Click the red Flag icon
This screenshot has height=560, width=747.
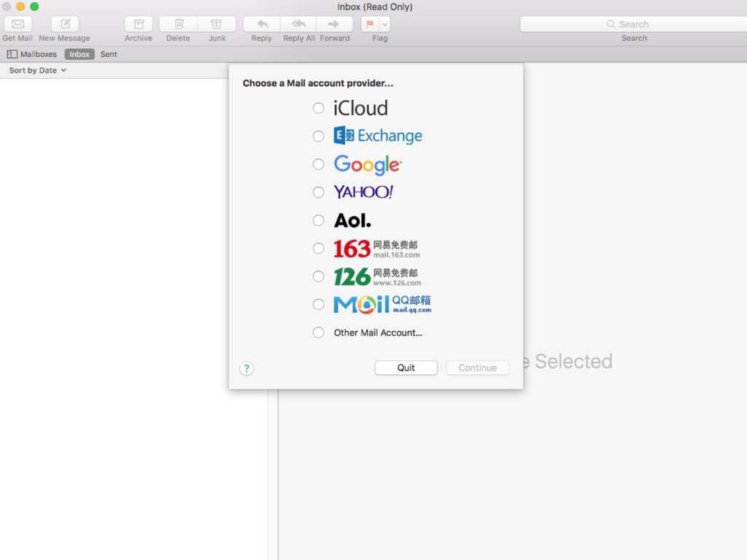click(370, 24)
